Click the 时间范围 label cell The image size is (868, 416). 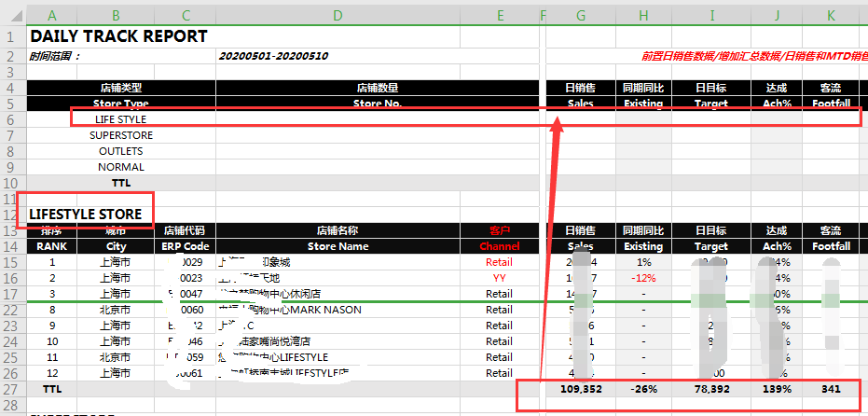pos(55,56)
